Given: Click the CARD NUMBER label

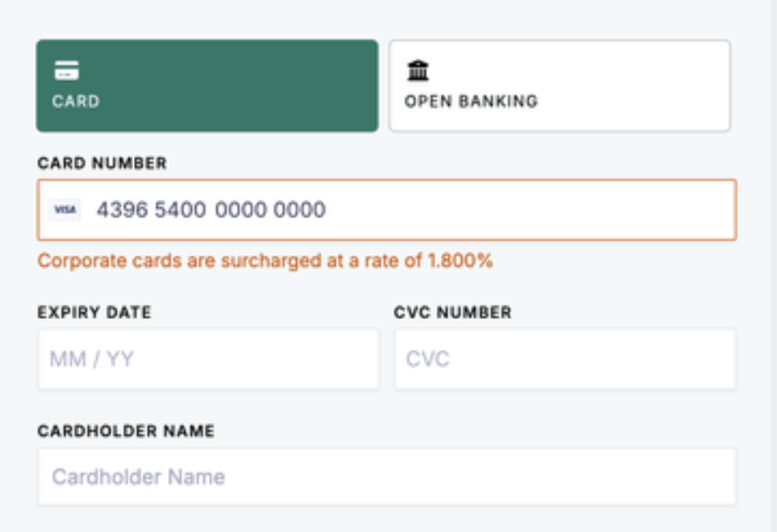Looking at the screenshot, I should [102, 163].
